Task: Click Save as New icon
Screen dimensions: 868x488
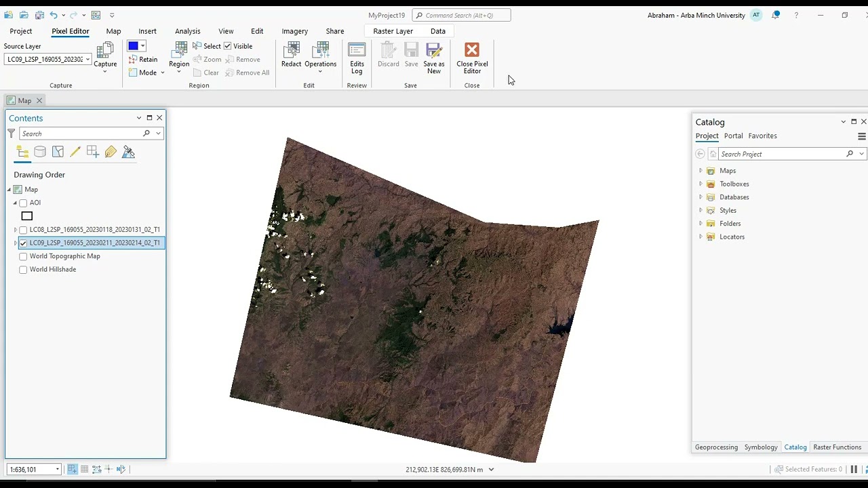Action: point(434,51)
